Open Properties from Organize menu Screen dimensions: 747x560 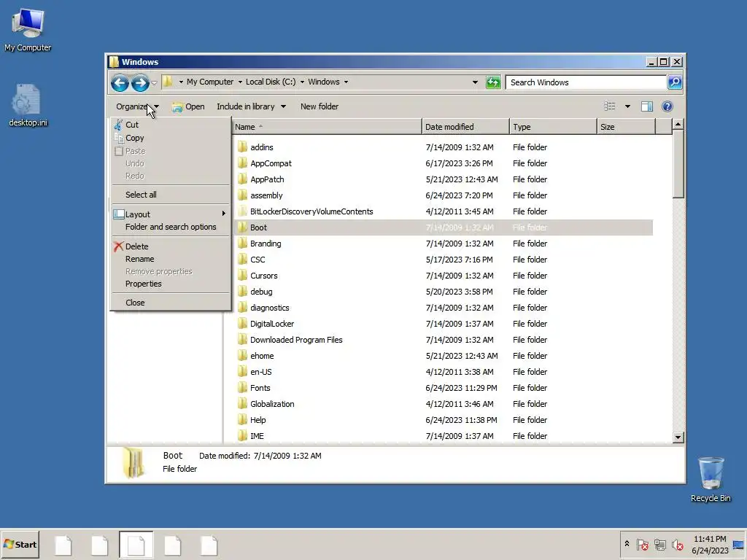pos(169,284)
